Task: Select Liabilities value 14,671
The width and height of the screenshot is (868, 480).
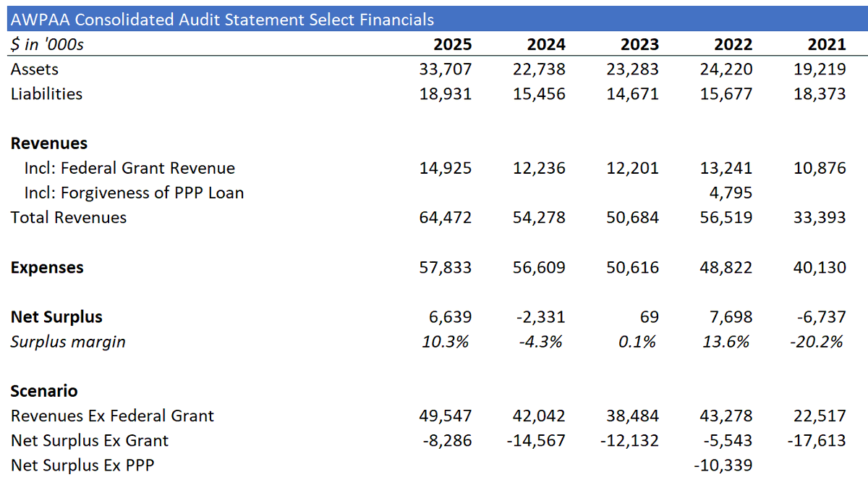Action: (x=633, y=94)
